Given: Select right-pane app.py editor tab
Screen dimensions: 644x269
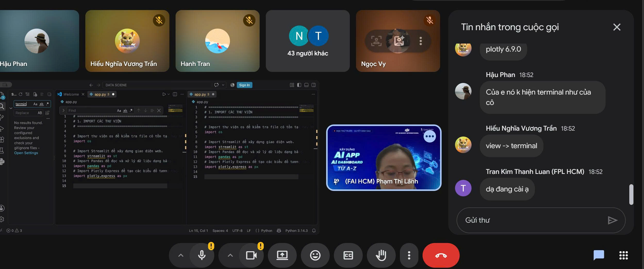Looking at the screenshot, I should point(202,94).
